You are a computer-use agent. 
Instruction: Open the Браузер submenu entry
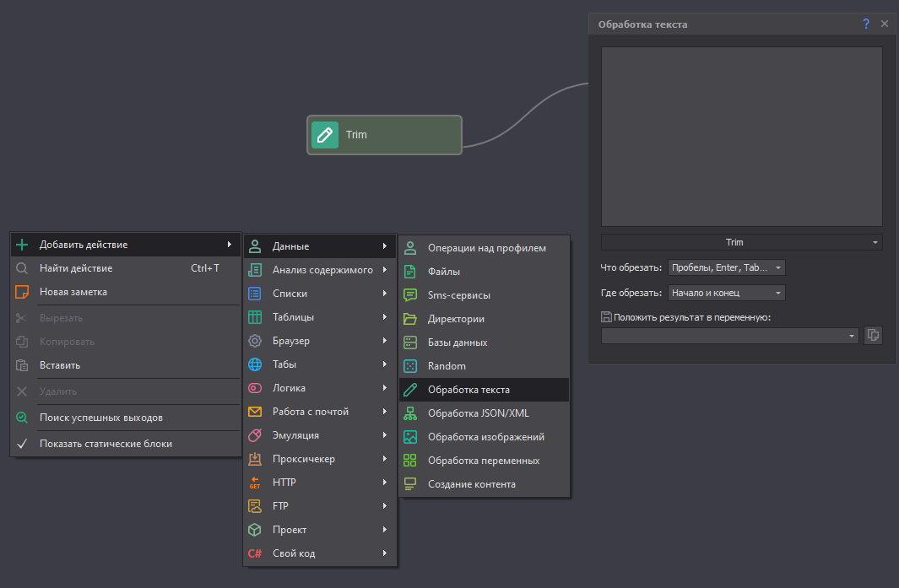click(320, 341)
